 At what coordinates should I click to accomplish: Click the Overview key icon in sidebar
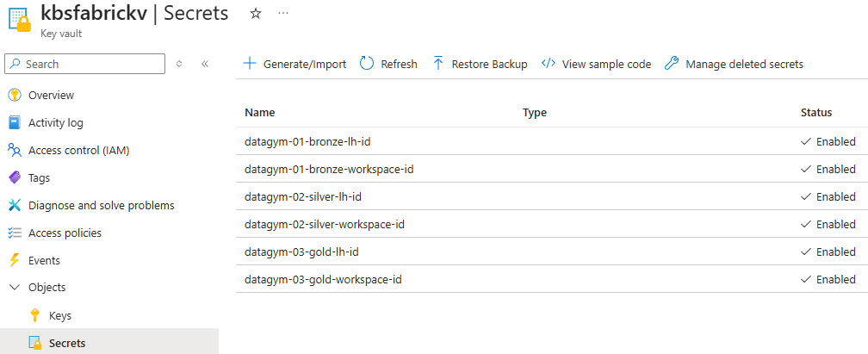coord(15,96)
